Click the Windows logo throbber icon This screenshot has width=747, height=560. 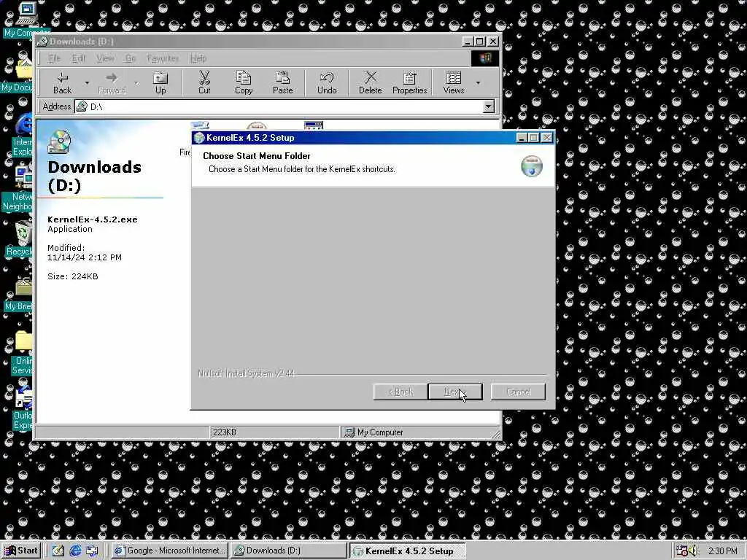[x=485, y=58]
